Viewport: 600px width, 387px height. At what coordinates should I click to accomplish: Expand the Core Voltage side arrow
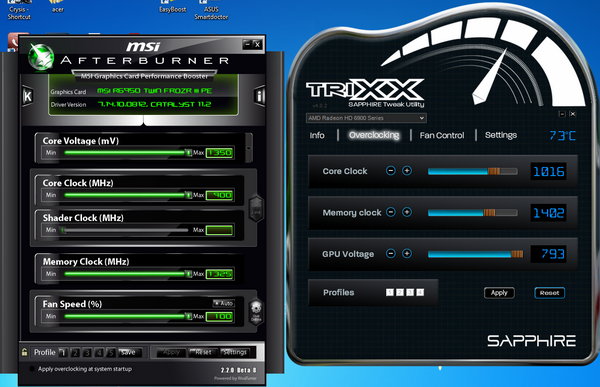pos(249,147)
